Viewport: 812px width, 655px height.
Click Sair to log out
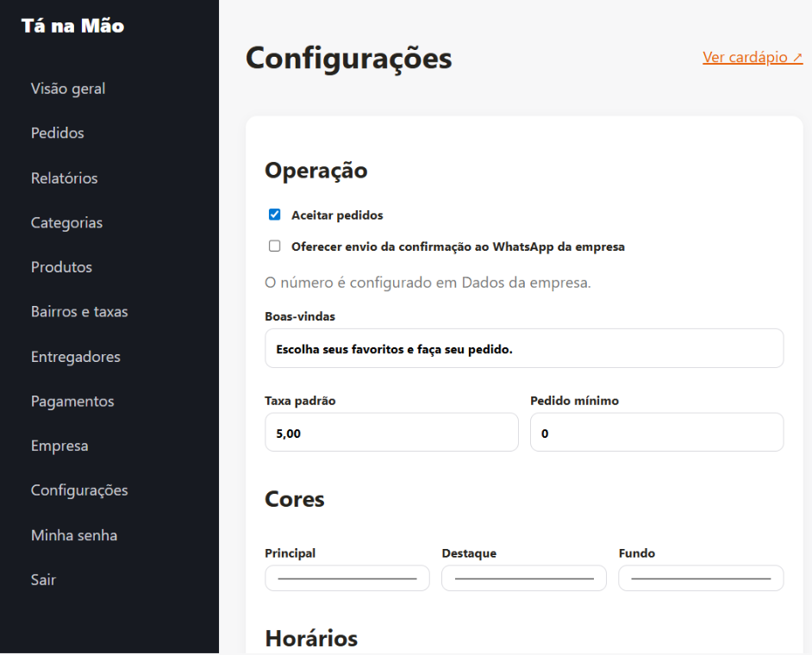43,580
